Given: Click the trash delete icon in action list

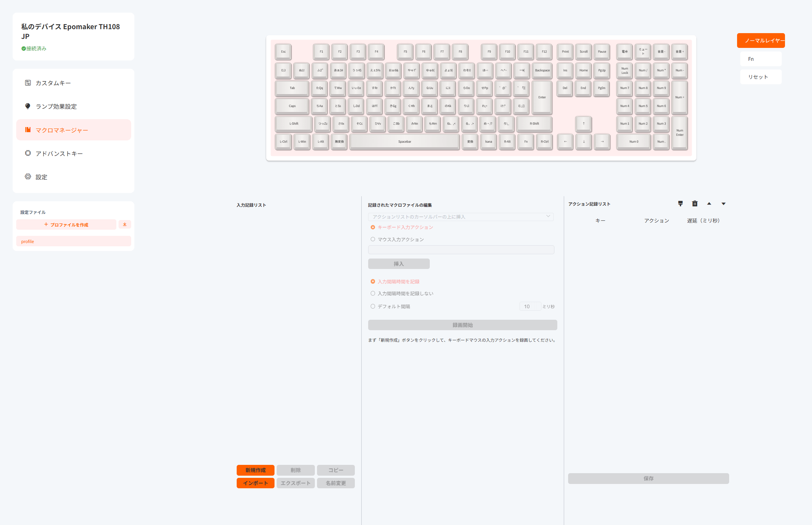Looking at the screenshot, I should pos(695,204).
